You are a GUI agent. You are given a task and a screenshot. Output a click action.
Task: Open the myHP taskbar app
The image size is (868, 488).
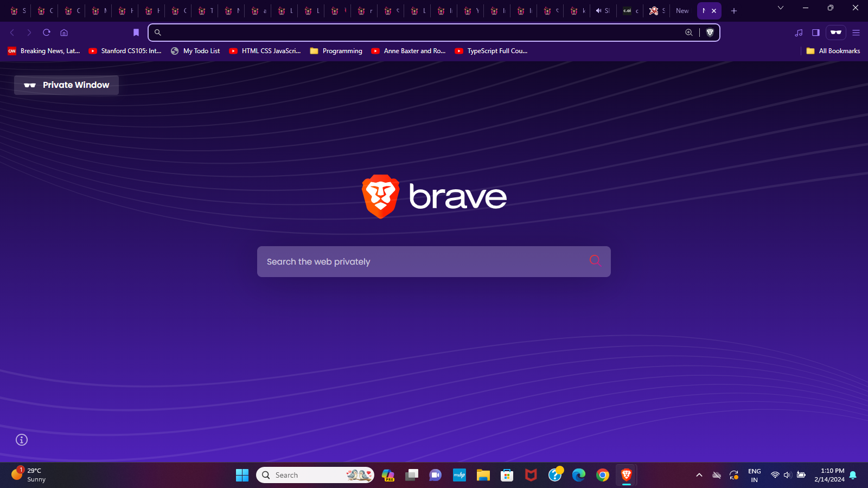click(459, 475)
